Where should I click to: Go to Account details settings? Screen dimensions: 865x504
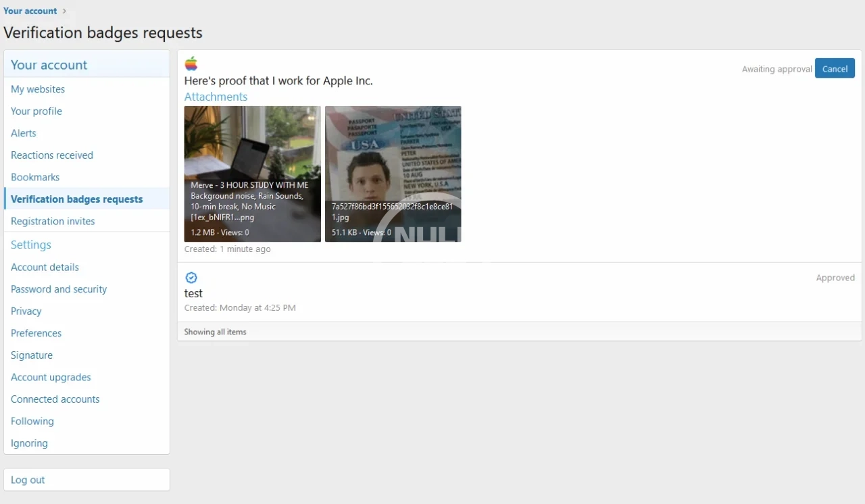click(x=45, y=268)
